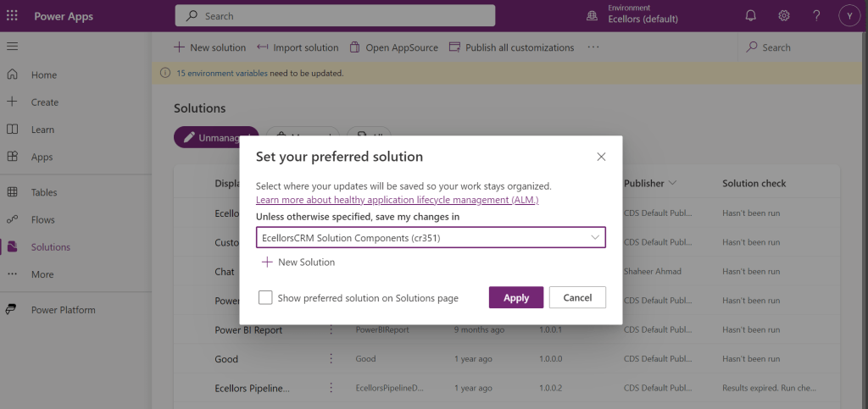This screenshot has height=409, width=868.
Task: Close the preferred solution dialog
Action: (601, 157)
